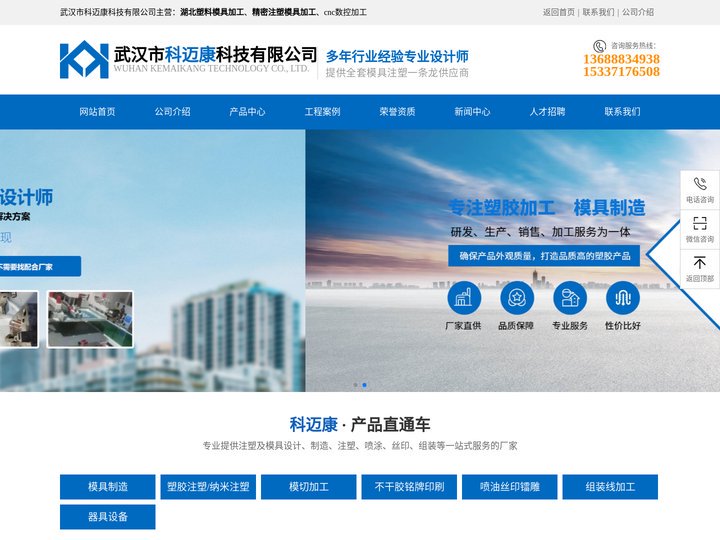Select 不干胶铭牌印刷 category button
Viewport: 720px width, 540px height.
click(409, 487)
